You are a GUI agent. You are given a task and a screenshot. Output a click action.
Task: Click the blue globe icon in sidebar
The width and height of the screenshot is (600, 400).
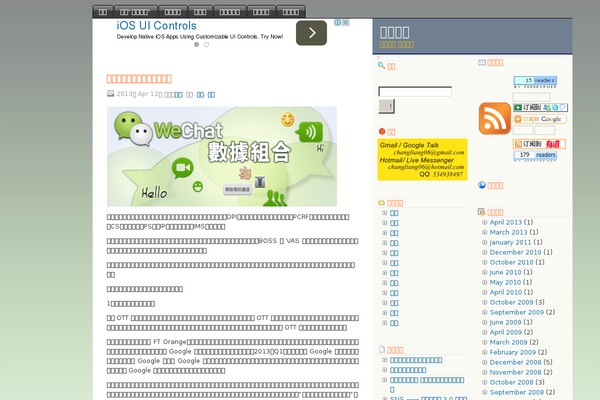482,185
